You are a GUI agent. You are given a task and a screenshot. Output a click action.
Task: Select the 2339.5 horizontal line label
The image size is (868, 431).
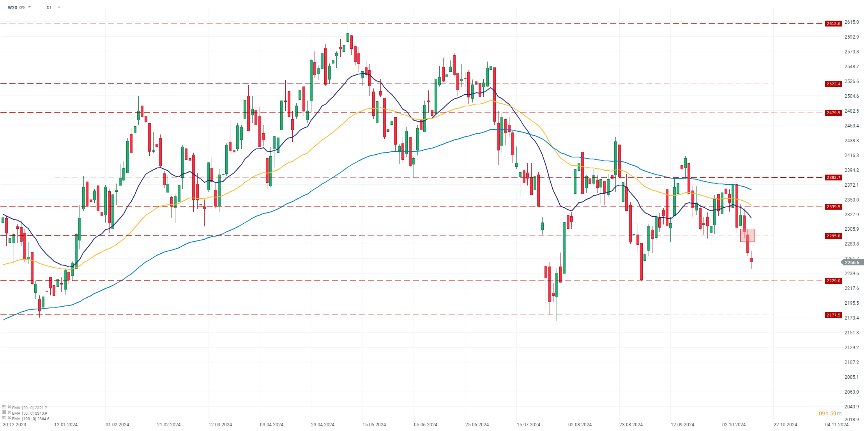[x=833, y=207]
